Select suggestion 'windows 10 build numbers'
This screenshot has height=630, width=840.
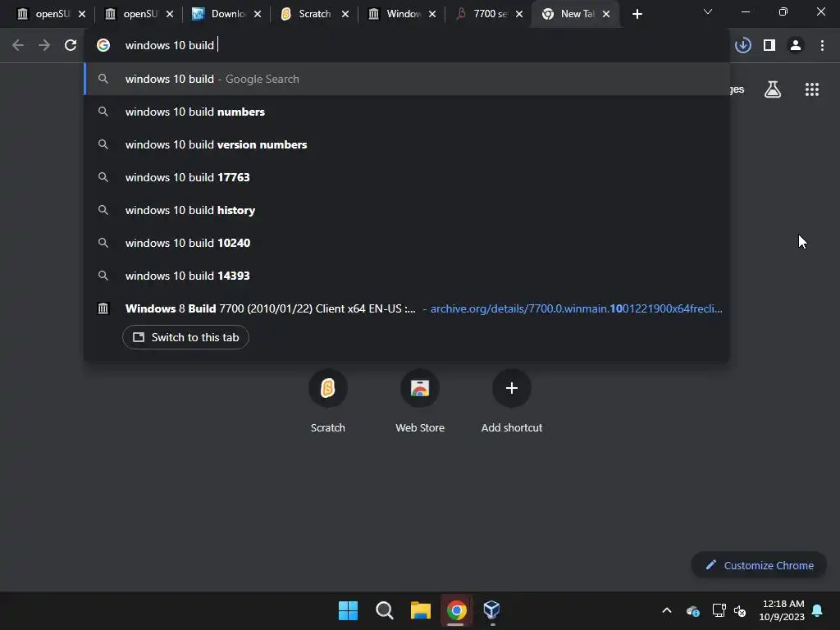(407, 112)
